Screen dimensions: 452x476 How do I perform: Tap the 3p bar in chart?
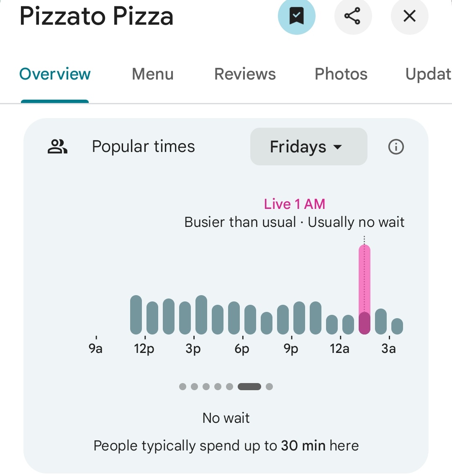tap(201, 314)
